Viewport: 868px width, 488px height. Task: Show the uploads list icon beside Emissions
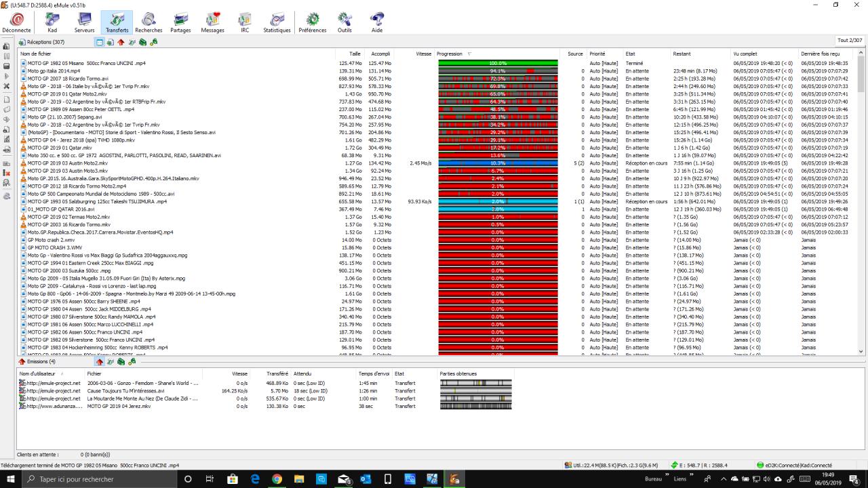click(x=100, y=362)
